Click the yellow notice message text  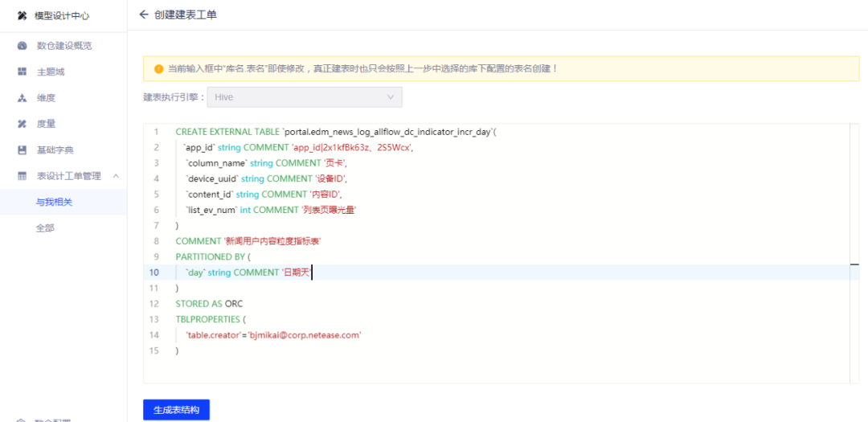pyautogui.click(x=362, y=68)
